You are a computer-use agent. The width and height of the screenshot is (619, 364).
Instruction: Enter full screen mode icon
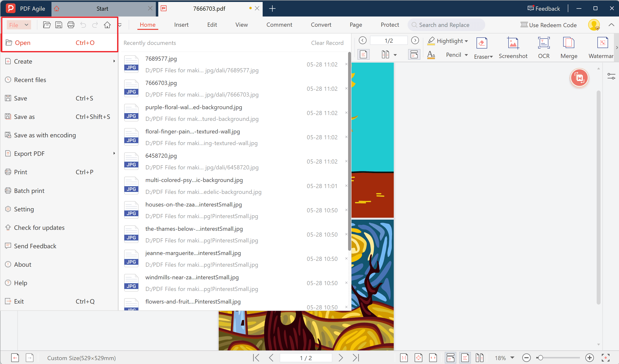pyautogui.click(x=605, y=358)
